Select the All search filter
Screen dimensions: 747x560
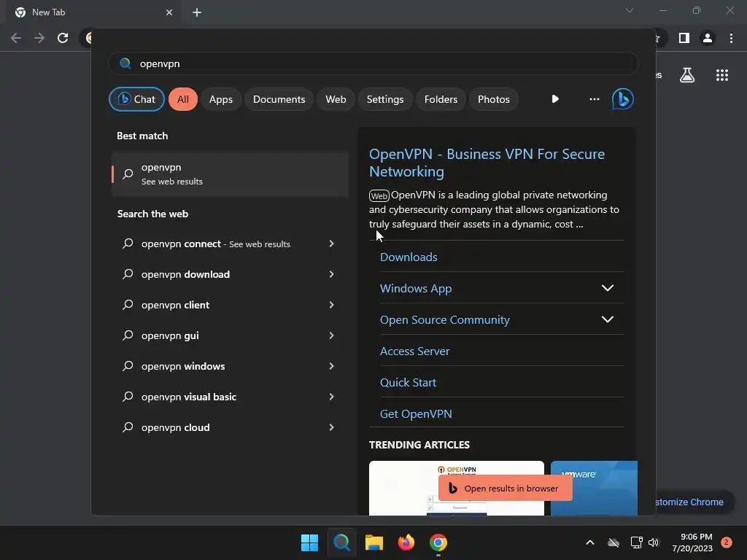pos(183,99)
